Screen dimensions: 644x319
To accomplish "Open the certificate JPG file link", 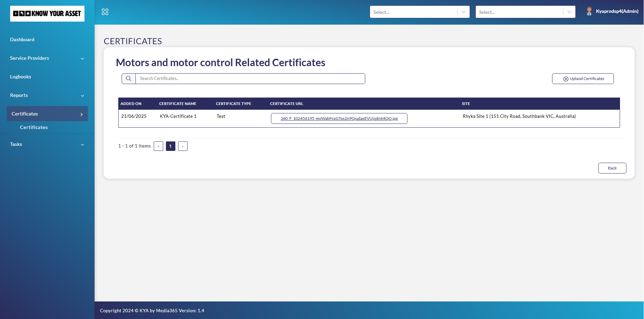I will [339, 118].
